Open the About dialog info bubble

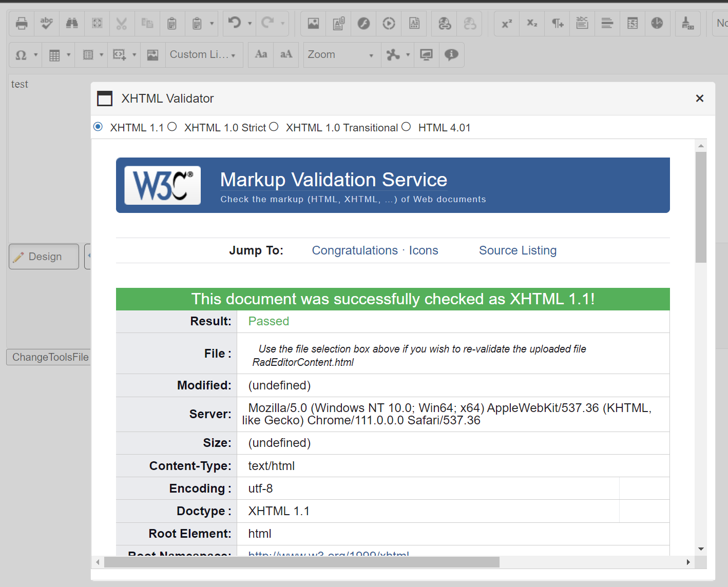[451, 54]
